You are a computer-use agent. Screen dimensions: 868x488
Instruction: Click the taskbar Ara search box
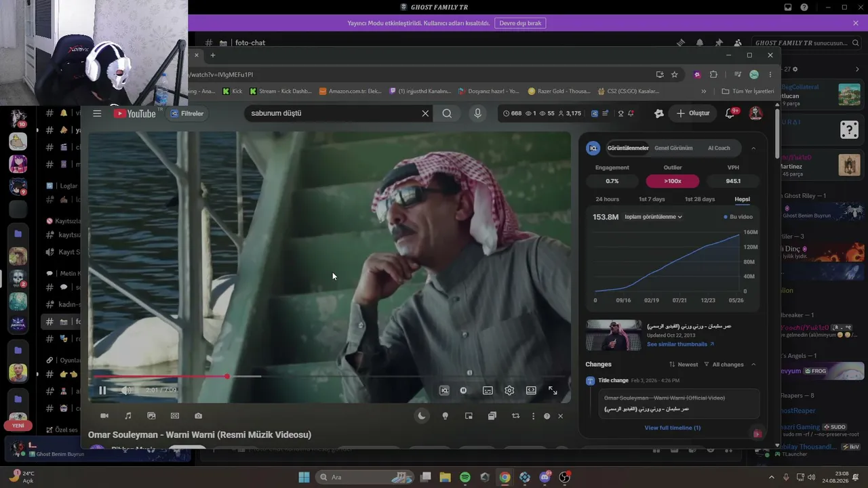tap(364, 477)
